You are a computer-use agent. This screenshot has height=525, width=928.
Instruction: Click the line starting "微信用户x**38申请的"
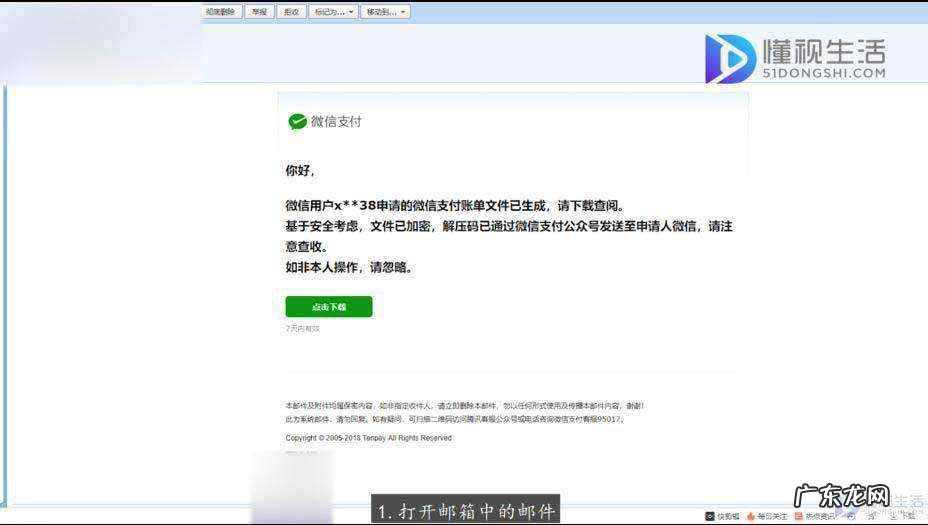coord(455,205)
